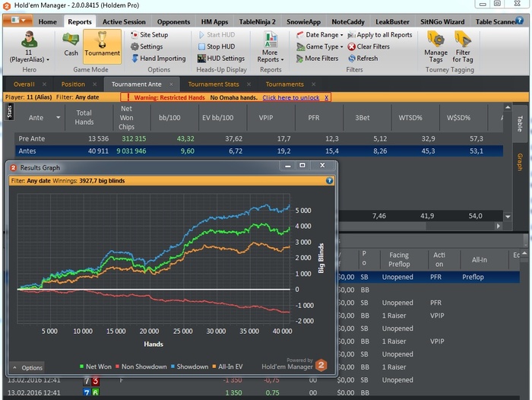
Task: Select the Position report tab
Action: [73, 84]
